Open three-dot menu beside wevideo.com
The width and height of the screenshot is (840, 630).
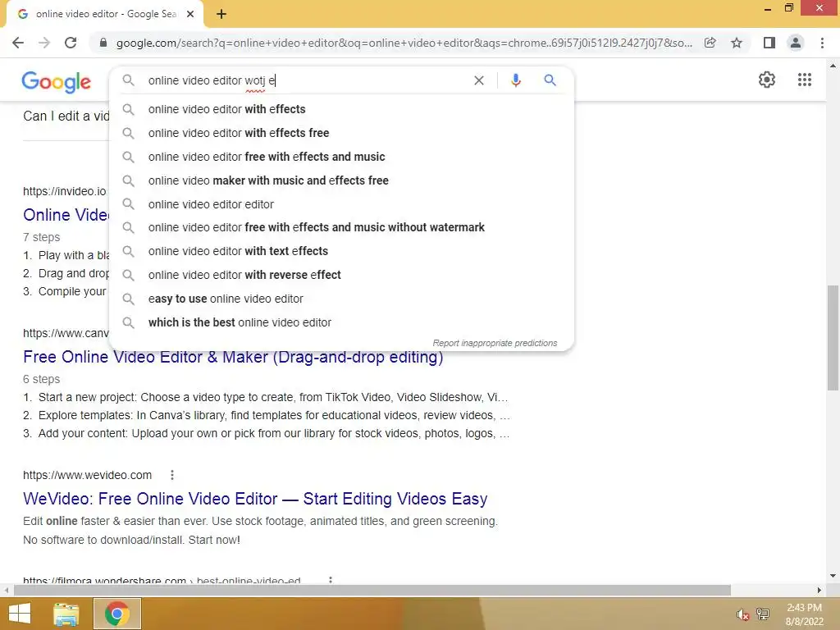(172, 475)
